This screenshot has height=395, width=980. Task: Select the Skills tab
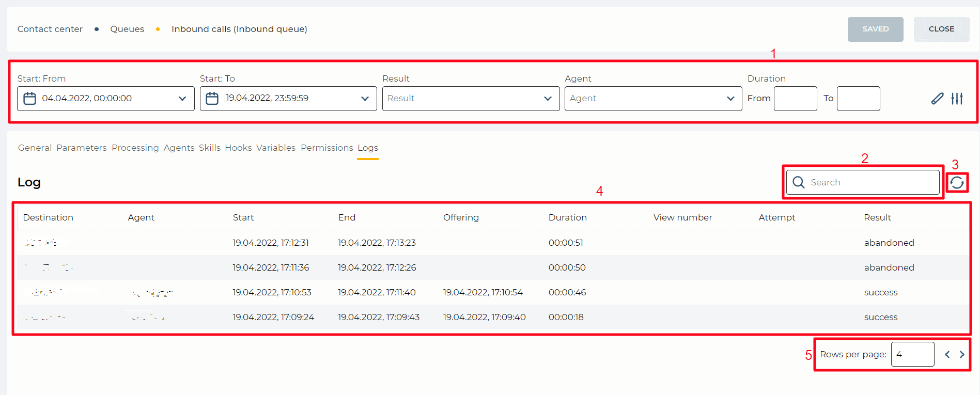click(x=210, y=148)
